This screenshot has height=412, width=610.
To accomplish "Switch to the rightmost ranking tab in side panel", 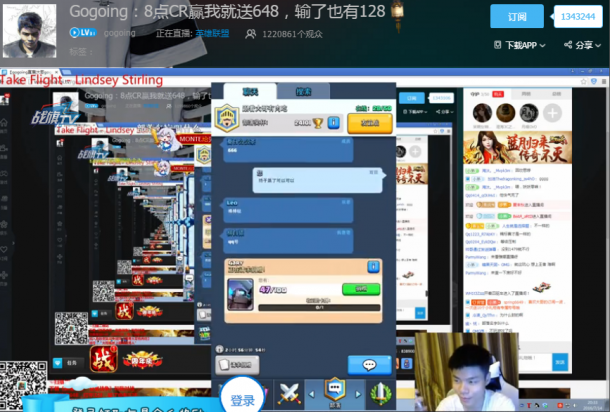I will point(557,94).
